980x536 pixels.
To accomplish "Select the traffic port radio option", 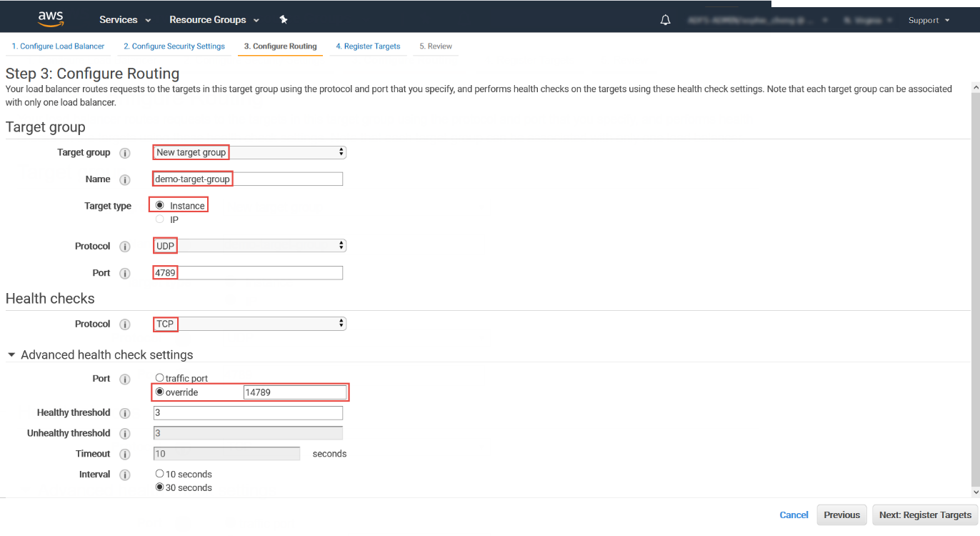I will [x=160, y=378].
